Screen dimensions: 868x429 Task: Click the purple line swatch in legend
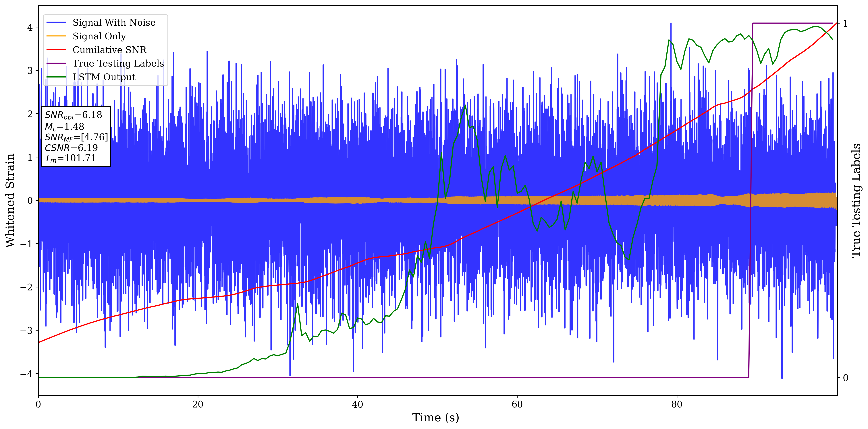56,63
